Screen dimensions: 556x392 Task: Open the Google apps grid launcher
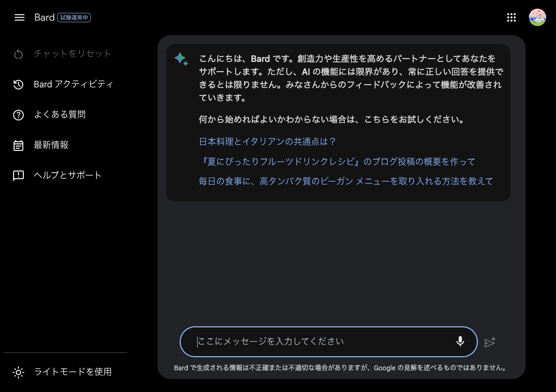pyautogui.click(x=511, y=17)
